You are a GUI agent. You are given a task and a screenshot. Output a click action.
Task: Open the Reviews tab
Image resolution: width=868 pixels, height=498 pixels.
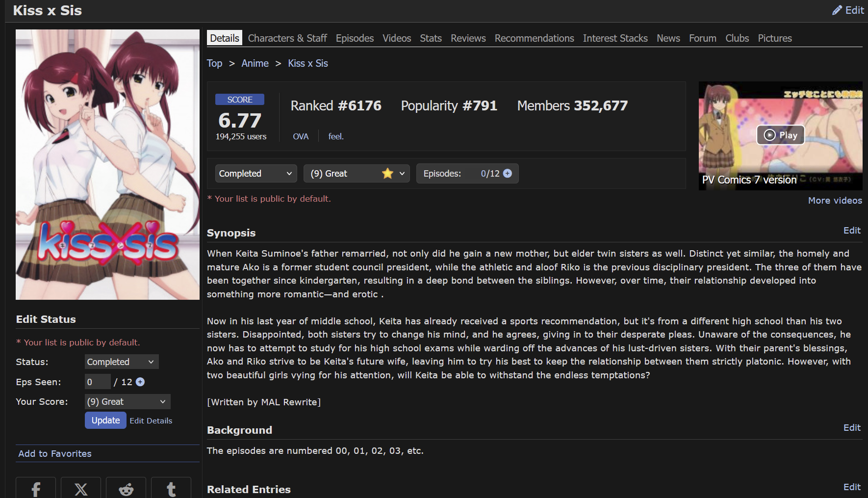point(468,38)
